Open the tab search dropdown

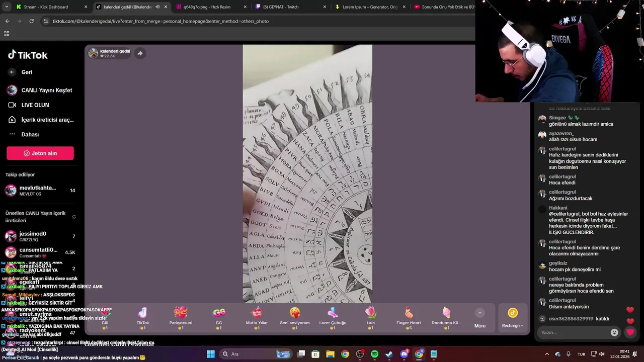point(6,7)
